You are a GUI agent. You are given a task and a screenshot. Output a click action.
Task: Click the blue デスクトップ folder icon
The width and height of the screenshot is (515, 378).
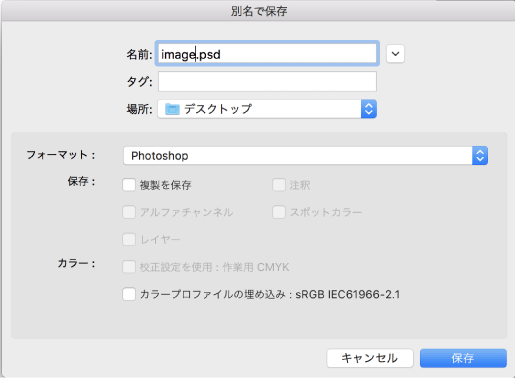(172, 109)
